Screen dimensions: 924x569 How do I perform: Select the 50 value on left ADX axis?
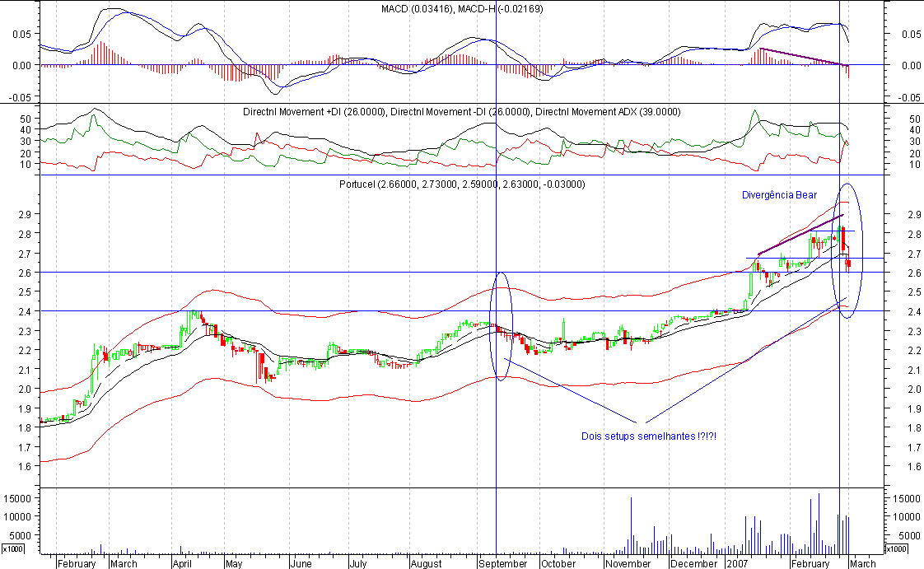tap(25, 119)
